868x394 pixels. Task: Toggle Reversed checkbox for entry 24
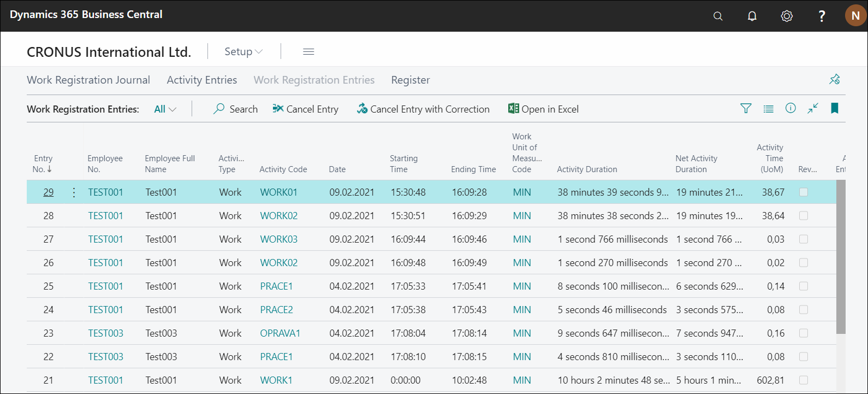804,310
